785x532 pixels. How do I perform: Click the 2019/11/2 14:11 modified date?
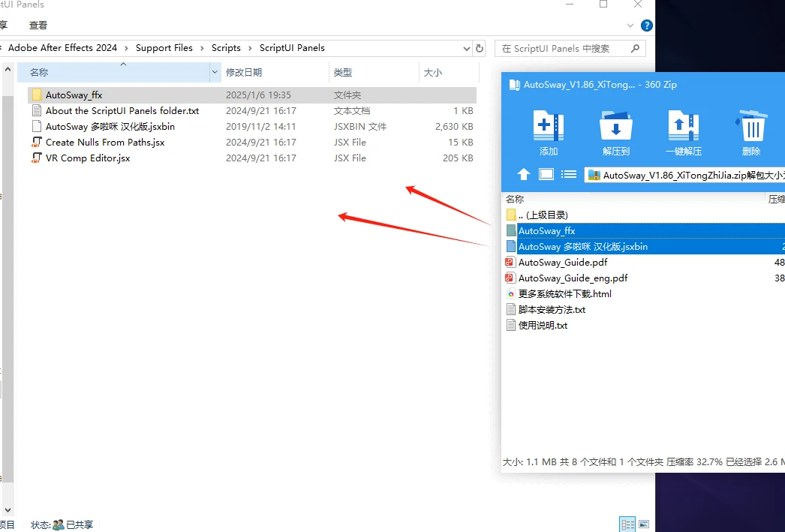[261, 127]
